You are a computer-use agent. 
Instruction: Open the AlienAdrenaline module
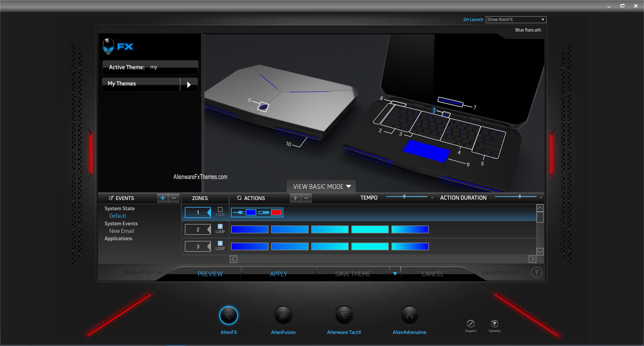coord(409,315)
